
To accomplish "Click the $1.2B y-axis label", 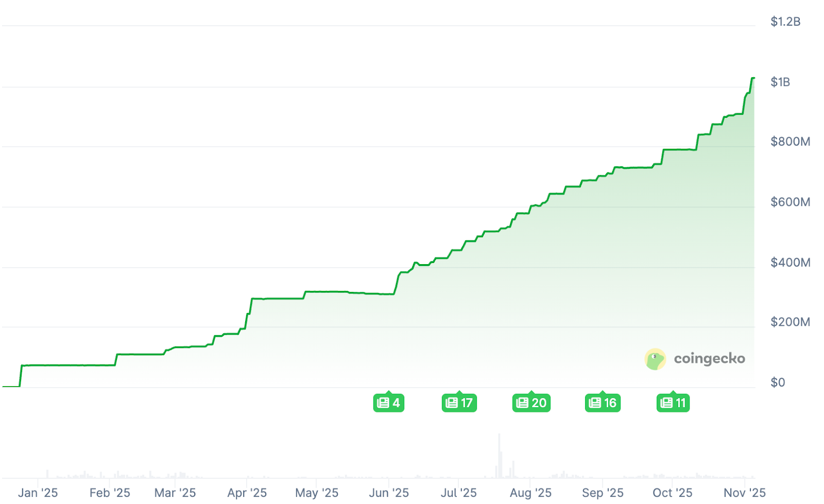I will click(785, 22).
